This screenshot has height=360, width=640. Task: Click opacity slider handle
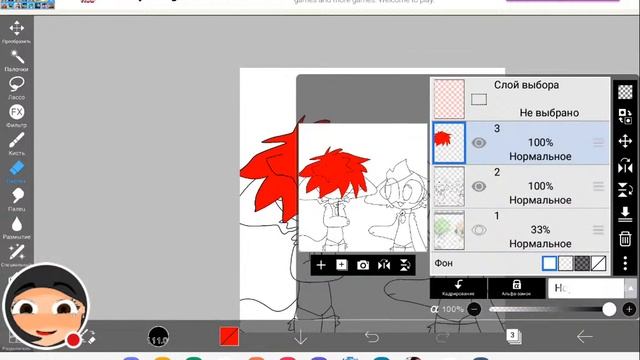click(x=609, y=309)
